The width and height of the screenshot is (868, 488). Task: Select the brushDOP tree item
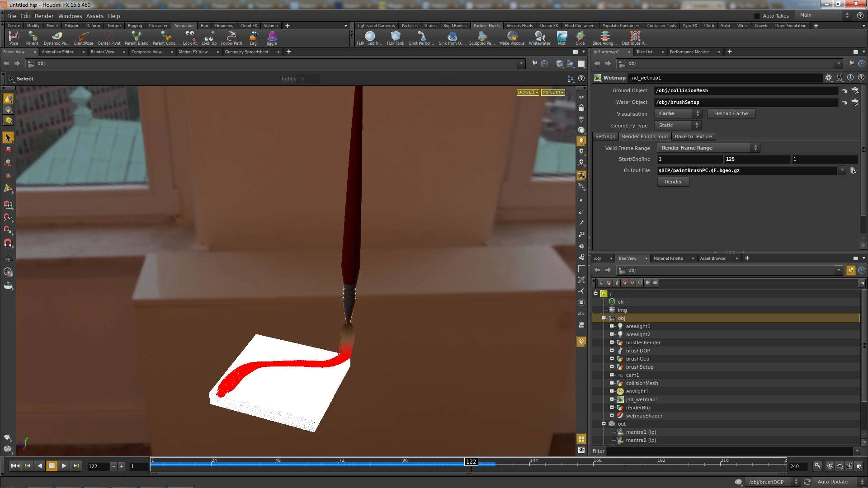coord(637,351)
